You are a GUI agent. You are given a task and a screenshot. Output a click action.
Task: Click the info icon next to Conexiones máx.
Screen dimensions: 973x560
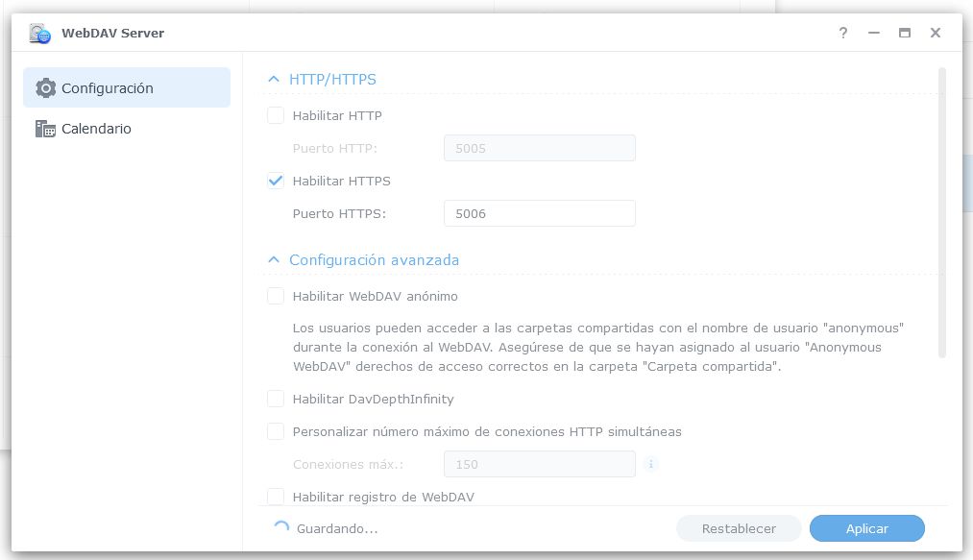click(x=650, y=465)
